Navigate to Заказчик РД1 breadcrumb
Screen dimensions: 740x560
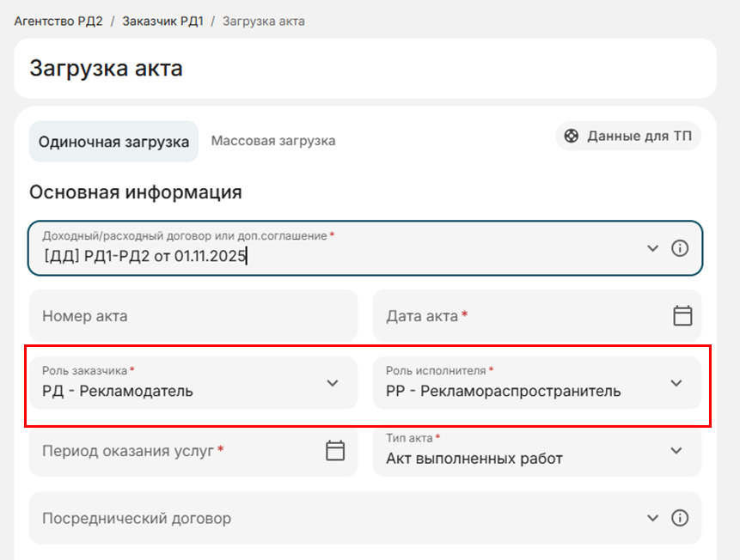162,21
